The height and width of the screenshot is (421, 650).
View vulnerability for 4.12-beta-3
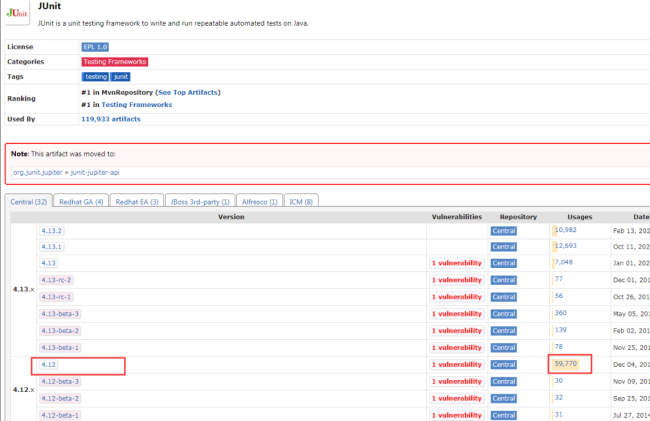[457, 382]
